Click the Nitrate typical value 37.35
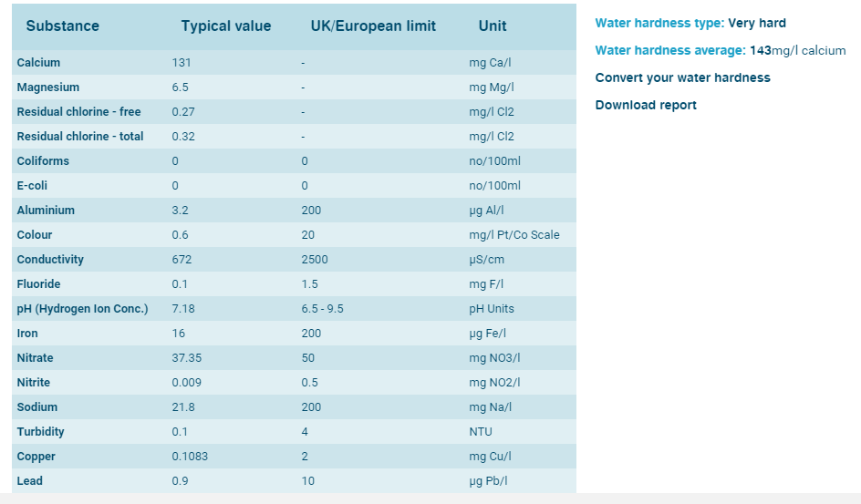Screen dimensions: 861x504 (x=187, y=358)
